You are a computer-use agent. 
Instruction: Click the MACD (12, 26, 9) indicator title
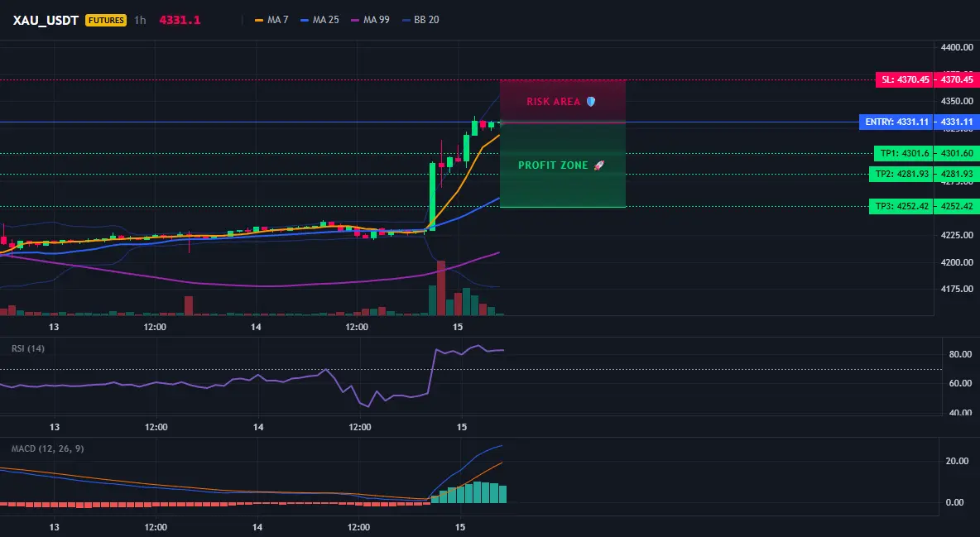click(x=47, y=448)
